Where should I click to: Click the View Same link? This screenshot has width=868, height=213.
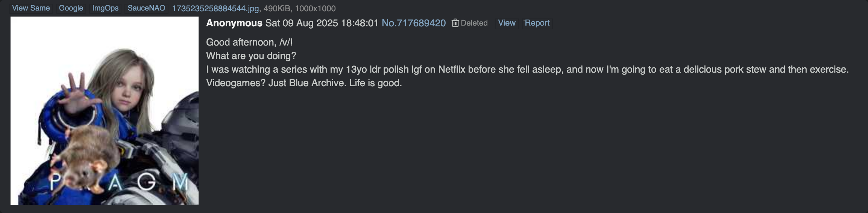(x=31, y=8)
